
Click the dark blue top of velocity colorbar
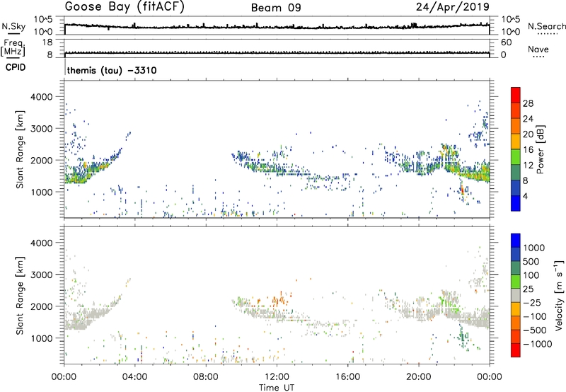point(516,241)
